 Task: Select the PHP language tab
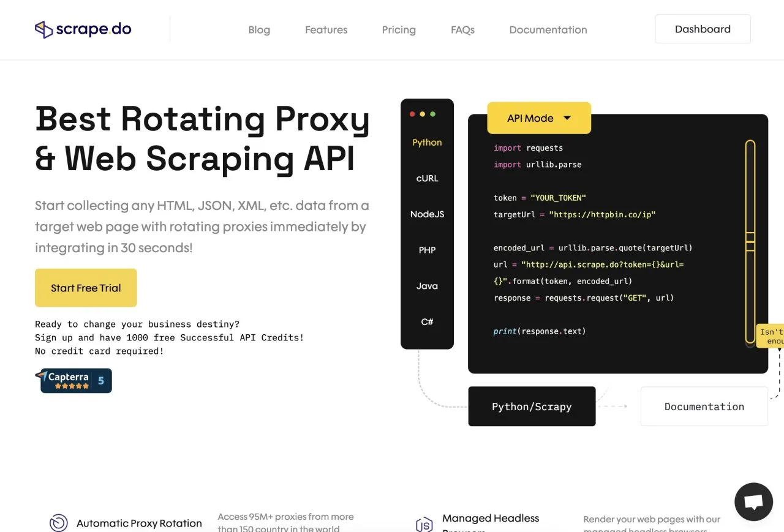pyautogui.click(x=427, y=250)
